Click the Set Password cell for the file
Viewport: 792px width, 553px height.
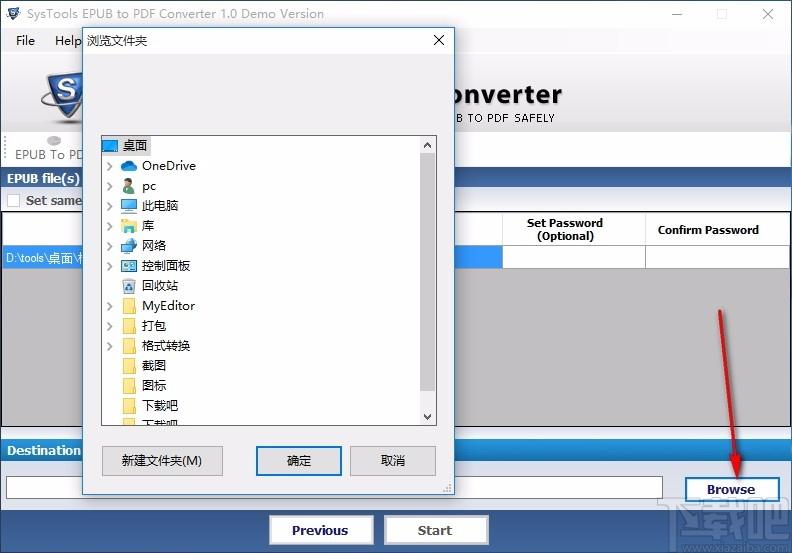[574, 257]
